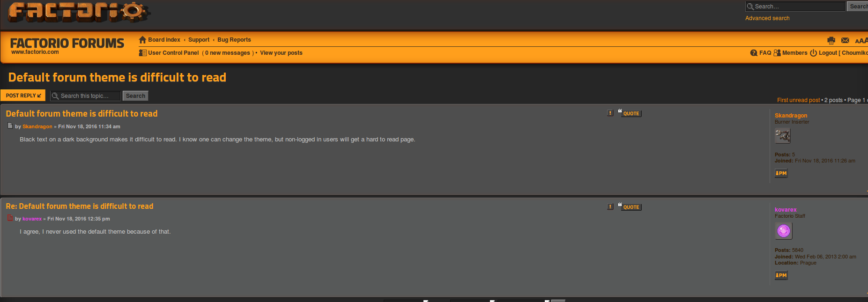
Task: Open Skandragon link in post byline
Action: (37, 126)
